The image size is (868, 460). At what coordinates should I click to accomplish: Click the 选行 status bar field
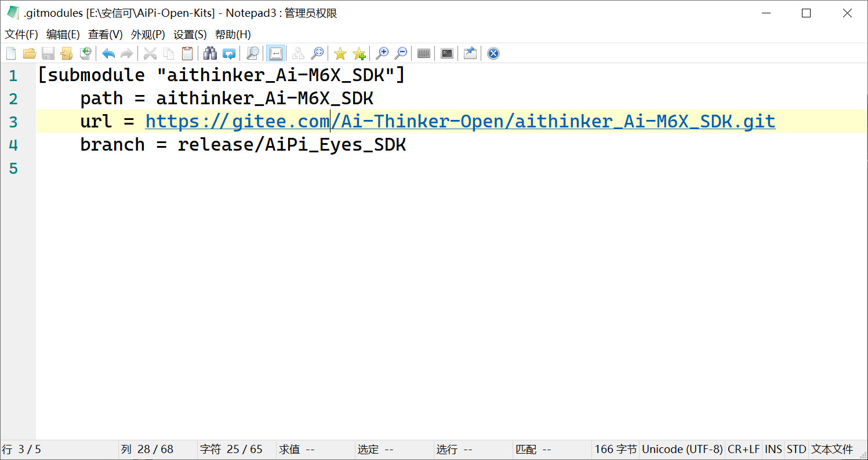coord(473,450)
